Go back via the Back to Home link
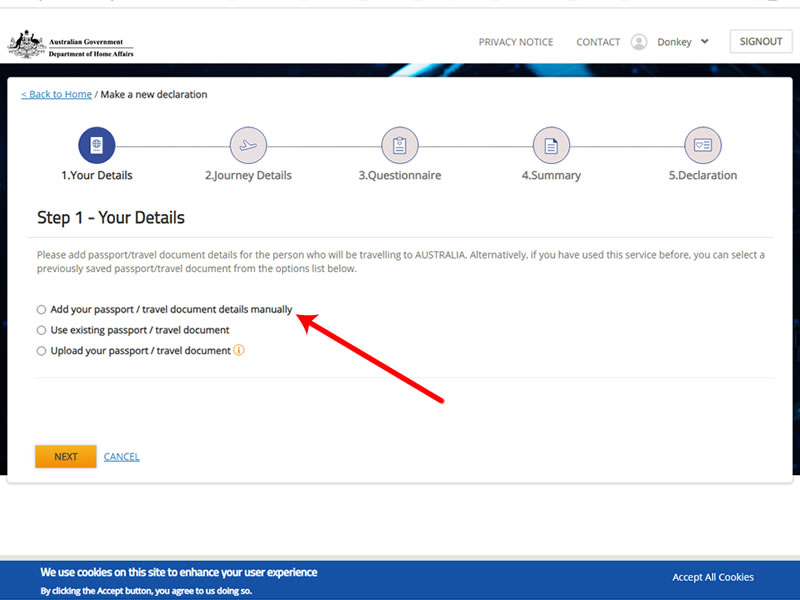 point(56,95)
